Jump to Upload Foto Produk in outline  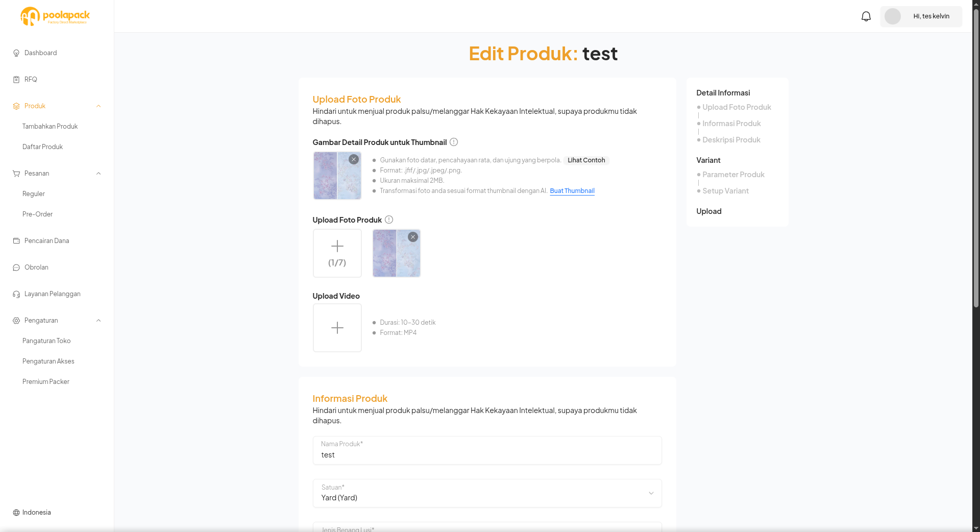737,107
